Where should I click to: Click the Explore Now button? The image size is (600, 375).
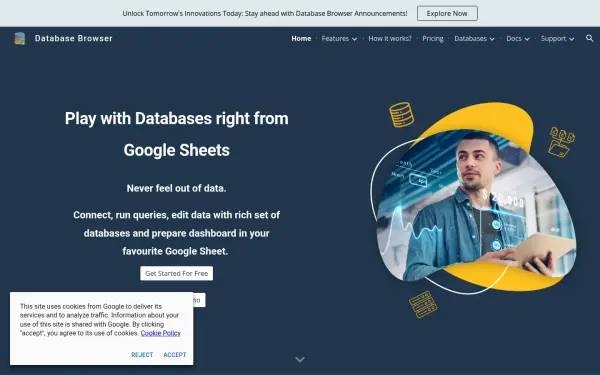[x=447, y=13]
